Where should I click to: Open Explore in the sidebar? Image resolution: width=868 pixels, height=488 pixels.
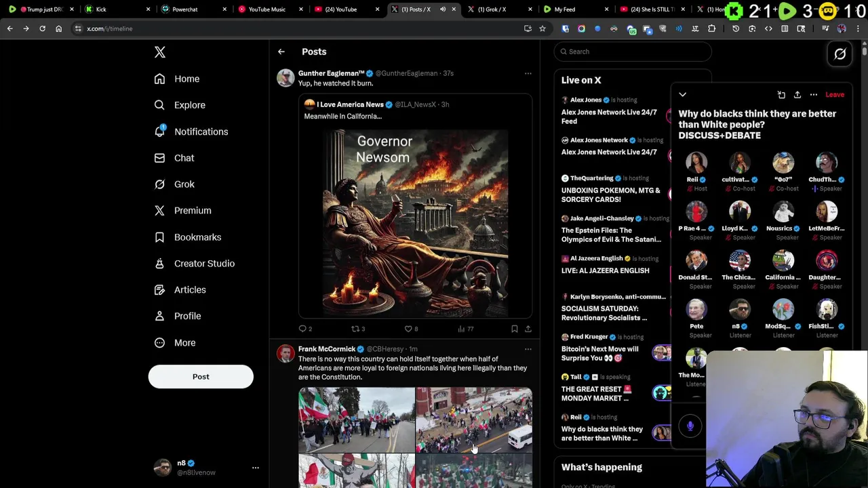(180, 105)
